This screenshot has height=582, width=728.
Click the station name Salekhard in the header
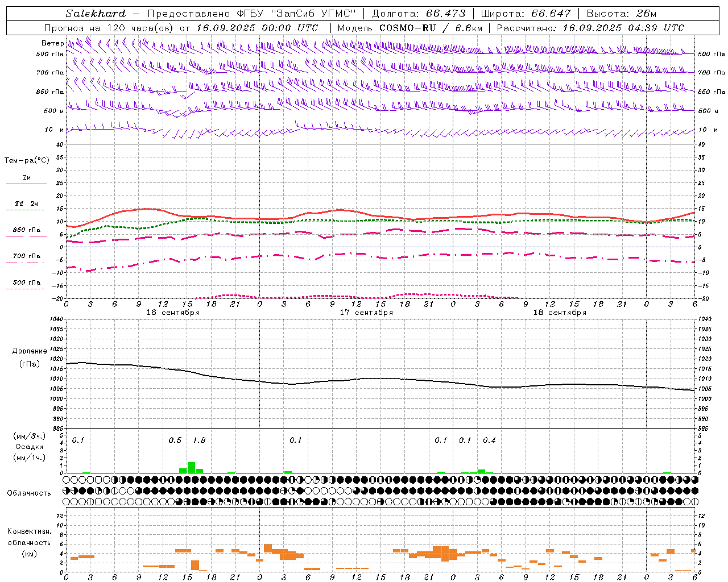[96, 14]
